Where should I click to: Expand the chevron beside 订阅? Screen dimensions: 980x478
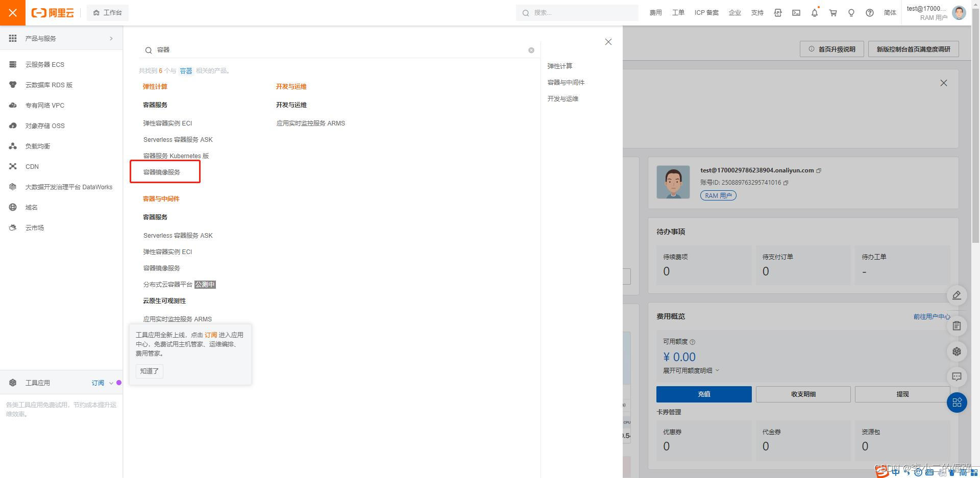111,383
